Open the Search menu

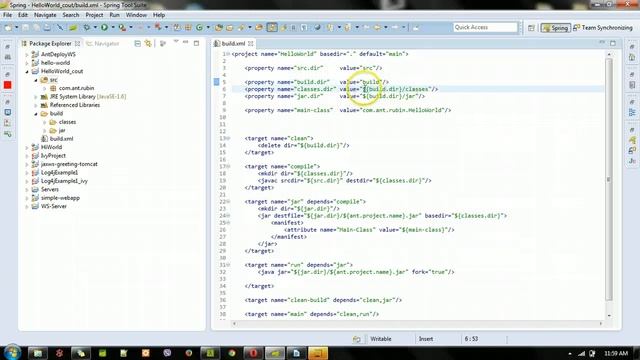click(x=71, y=15)
